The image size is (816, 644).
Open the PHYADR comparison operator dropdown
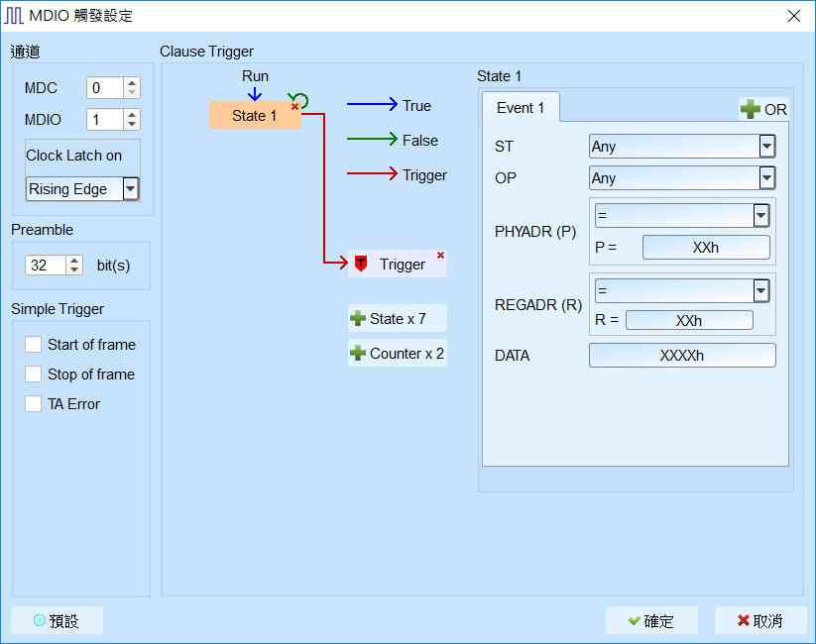[x=760, y=215]
